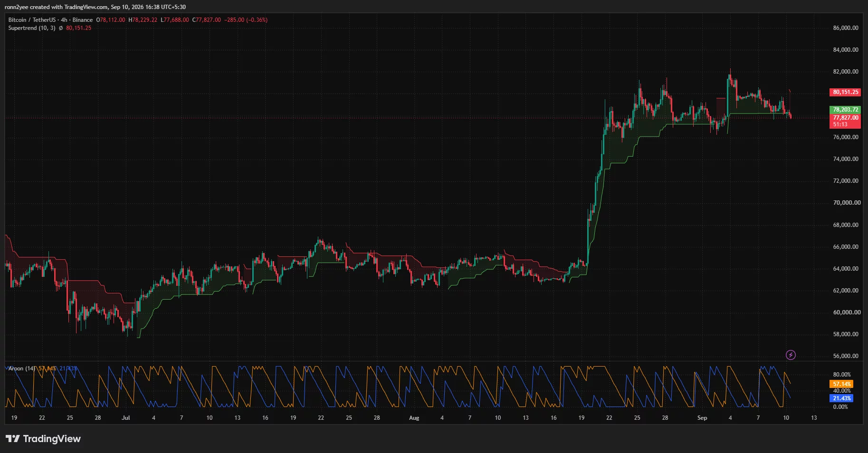Click the blue 21.43% Aroon axis label
The height and width of the screenshot is (453, 868).
click(x=842, y=398)
